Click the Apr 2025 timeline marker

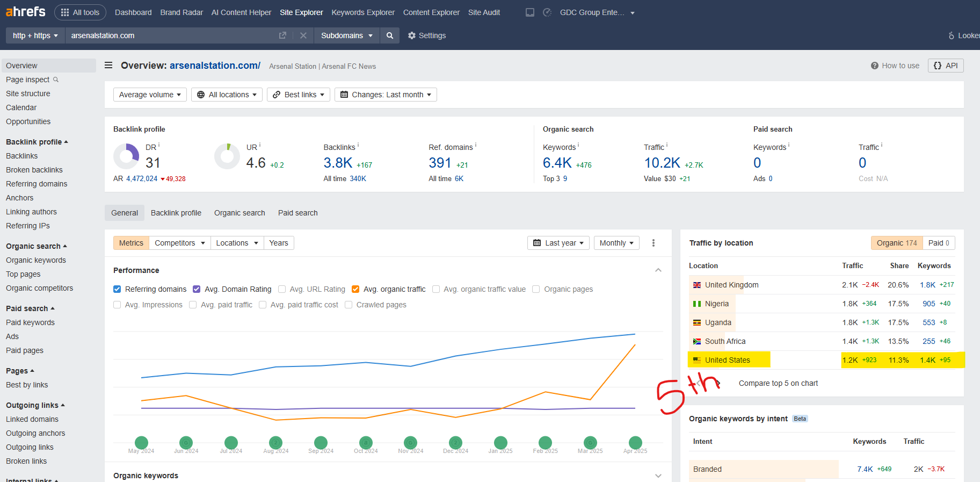click(635, 443)
